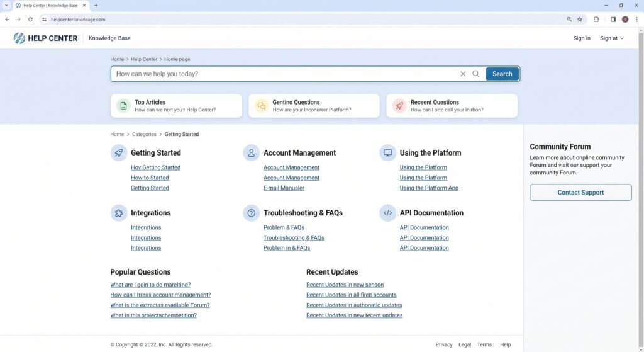
Task: Click the Legal footer link
Action: tap(465, 345)
